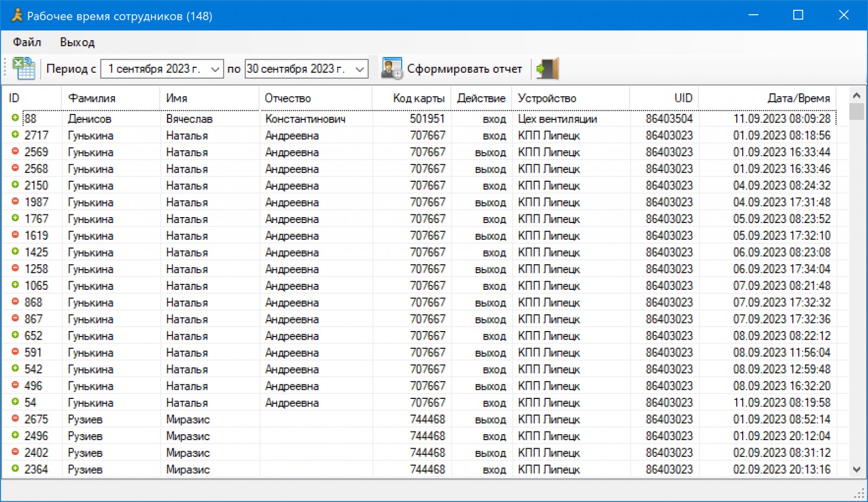
Task: Click the red exit icon for ID 1258
Action: [15, 268]
